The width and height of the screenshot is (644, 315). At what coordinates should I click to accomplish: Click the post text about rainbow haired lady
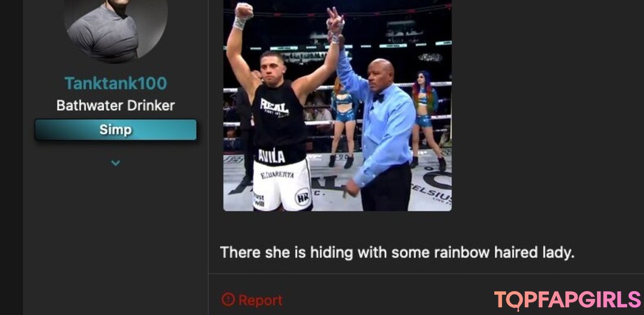pyautogui.click(x=397, y=252)
